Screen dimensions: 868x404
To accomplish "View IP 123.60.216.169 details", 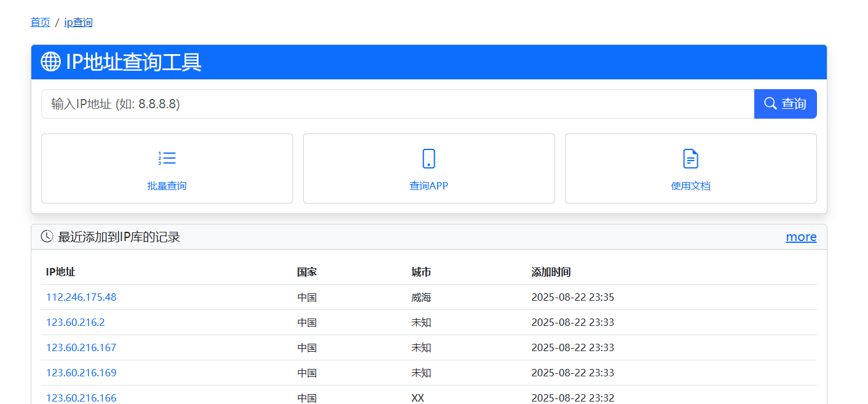I will point(81,373).
